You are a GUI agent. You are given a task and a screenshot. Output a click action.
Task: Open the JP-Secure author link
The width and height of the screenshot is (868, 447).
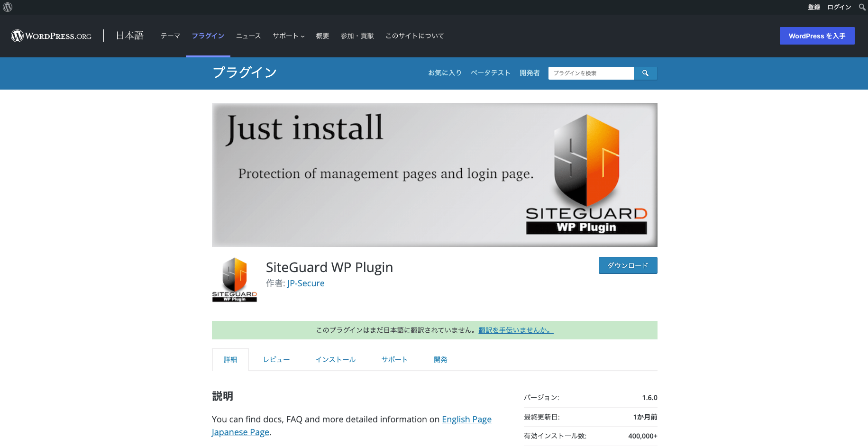pos(306,283)
